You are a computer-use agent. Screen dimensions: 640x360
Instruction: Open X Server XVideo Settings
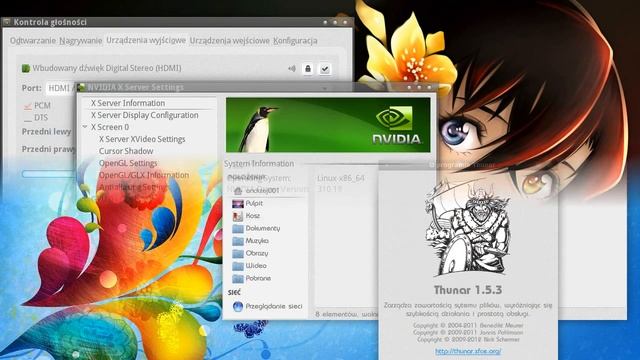[x=142, y=139]
